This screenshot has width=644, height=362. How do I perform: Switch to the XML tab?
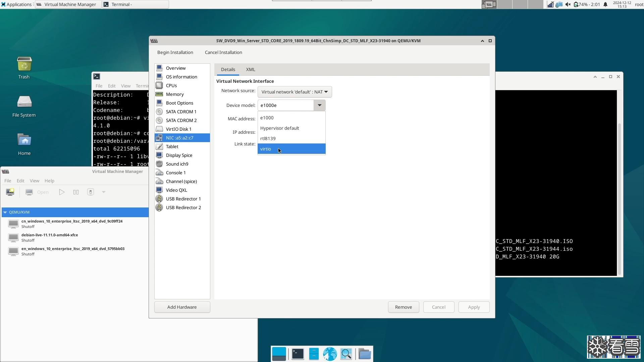click(250, 69)
